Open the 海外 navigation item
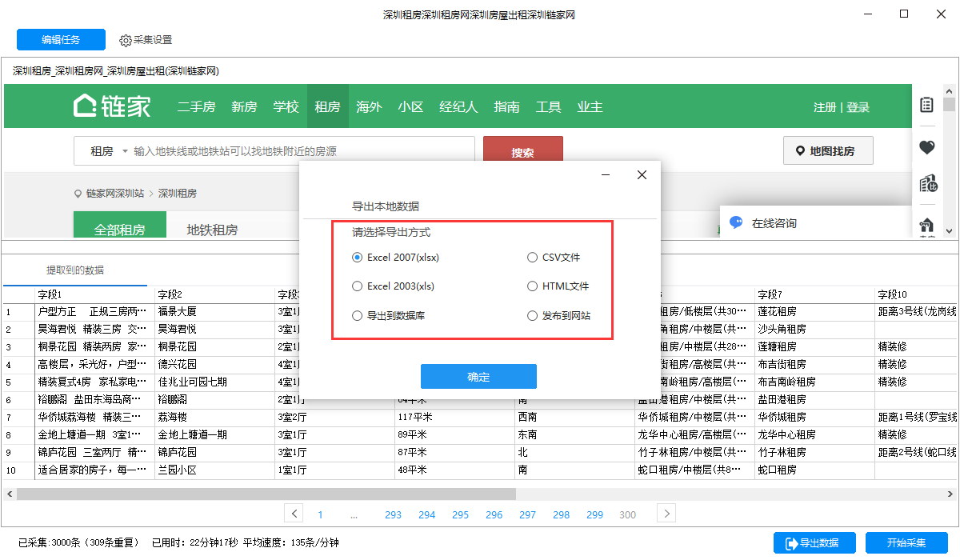Viewport: 960px width, 560px height. point(369,106)
